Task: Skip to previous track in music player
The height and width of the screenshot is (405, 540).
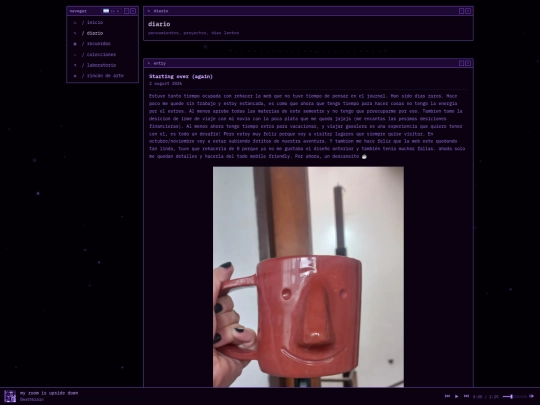Action: coord(447,396)
